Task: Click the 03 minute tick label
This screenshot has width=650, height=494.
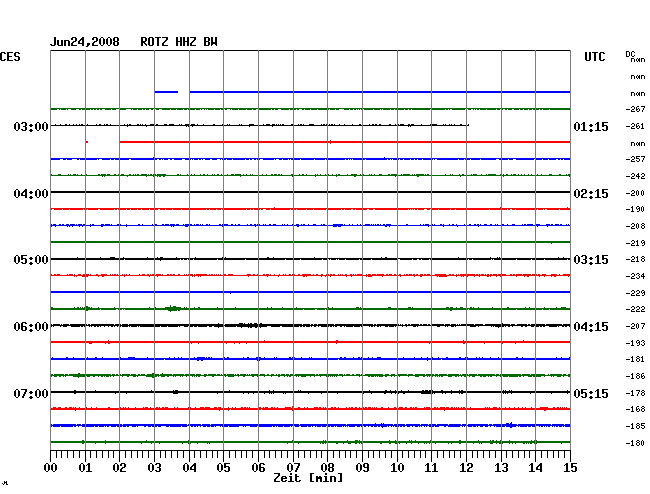Action: pyautogui.click(x=154, y=468)
